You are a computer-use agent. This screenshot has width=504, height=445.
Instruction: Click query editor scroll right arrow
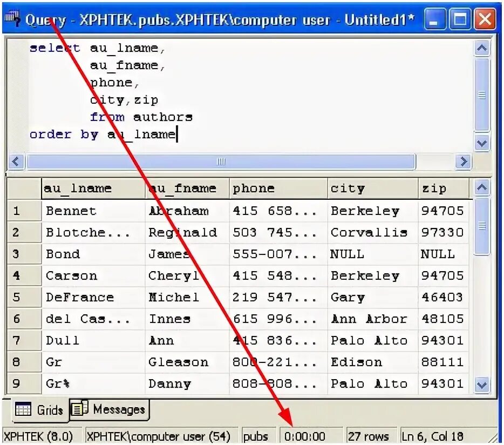pyautogui.click(x=463, y=161)
